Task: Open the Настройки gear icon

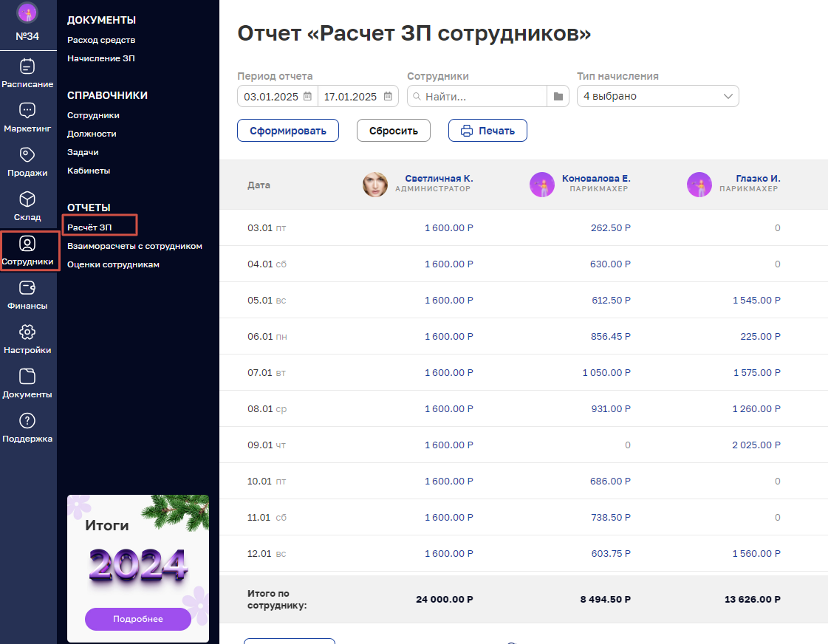Action: click(27, 332)
